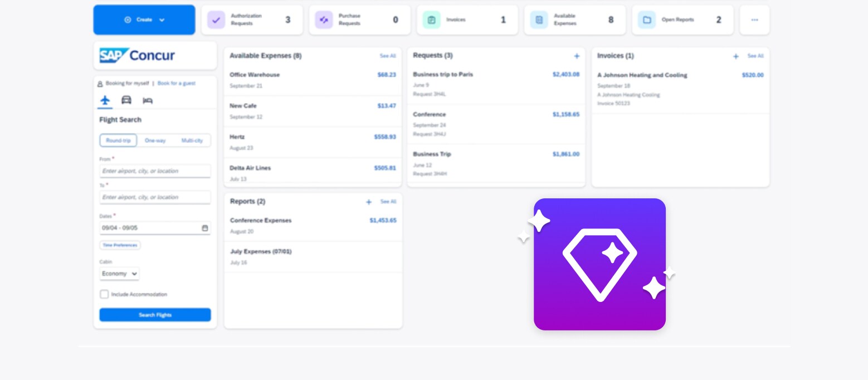The height and width of the screenshot is (380, 868).
Task: Open the Authorization Requests tile
Action: pos(252,20)
